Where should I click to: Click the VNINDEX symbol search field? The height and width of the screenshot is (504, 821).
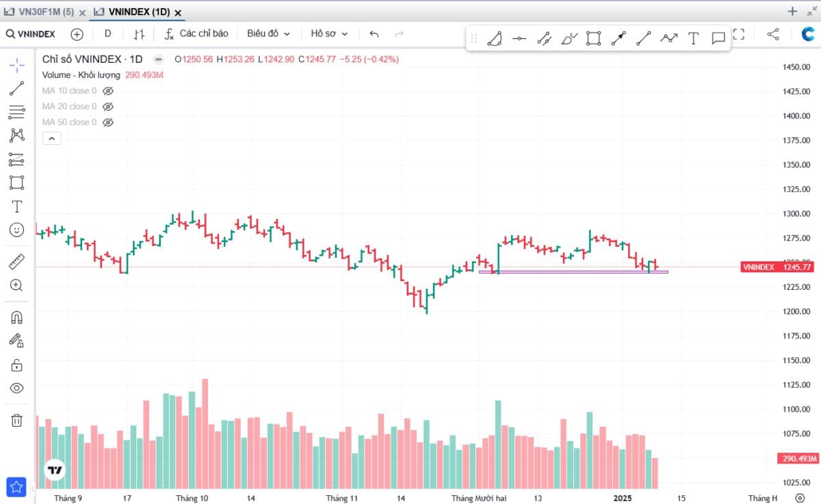pos(31,34)
